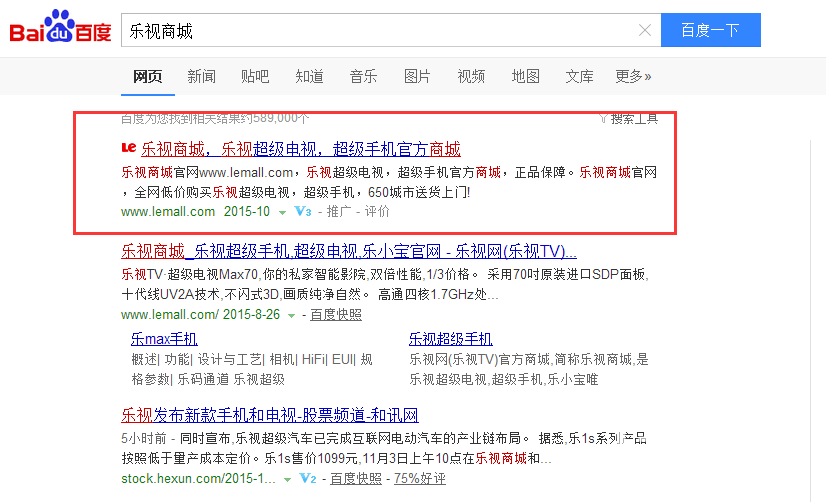Screen dimensions: 826x502
Task: Go to the 地图 tab
Action: 525,76
